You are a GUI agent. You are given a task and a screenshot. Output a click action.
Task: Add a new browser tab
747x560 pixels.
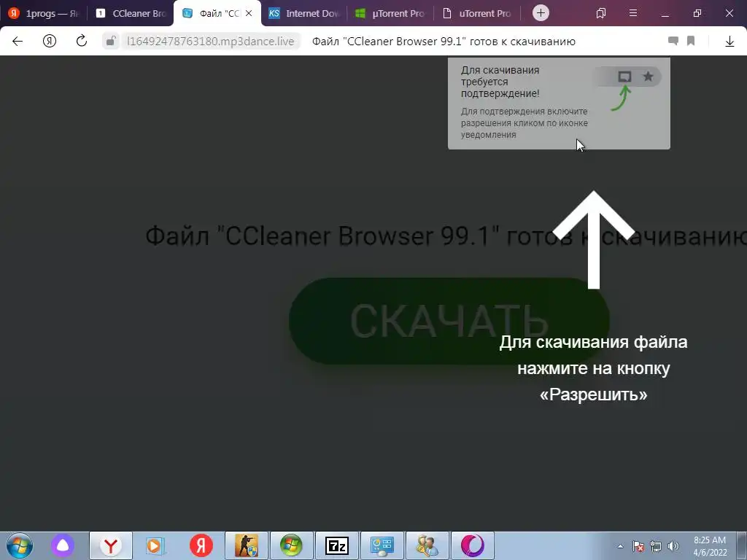point(541,13)
